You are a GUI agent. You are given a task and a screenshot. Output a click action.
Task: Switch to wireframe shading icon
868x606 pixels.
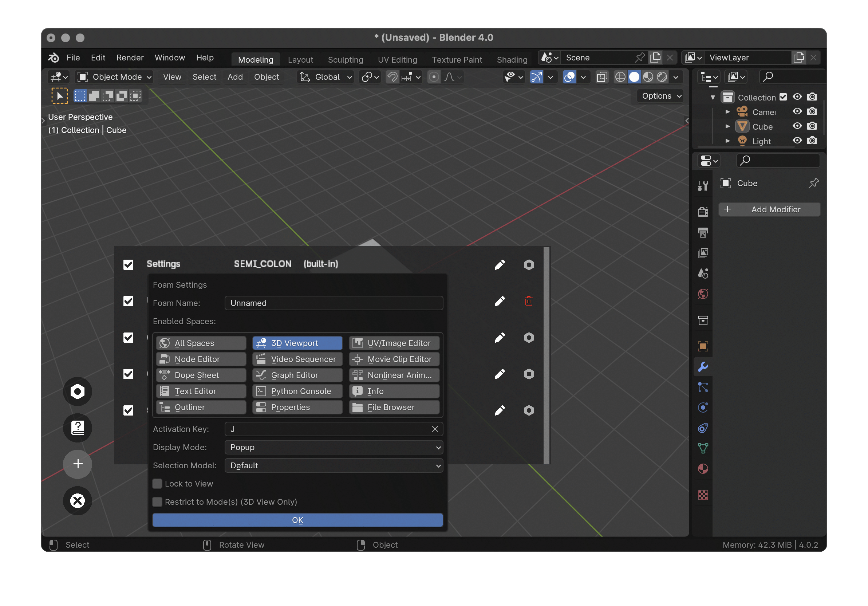tap(620, 77)
